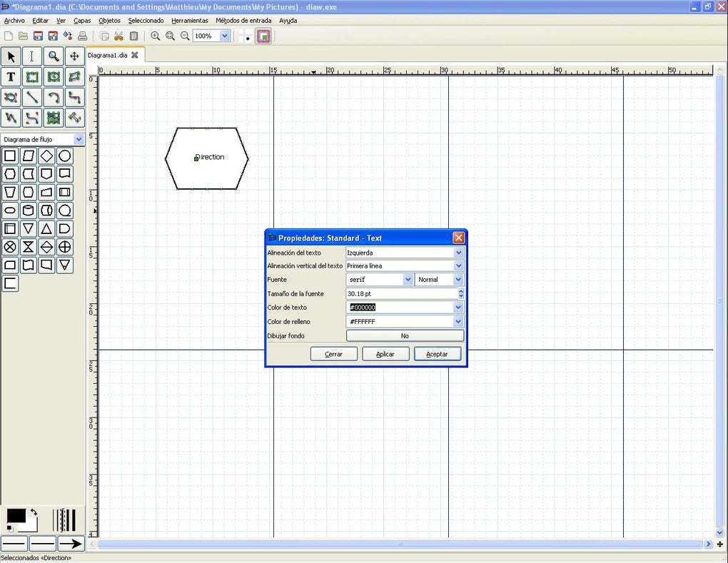Viewport: 728px width, 563px height.
Task: Select the Scroll diagram move tool
Action: click(74, 56)
